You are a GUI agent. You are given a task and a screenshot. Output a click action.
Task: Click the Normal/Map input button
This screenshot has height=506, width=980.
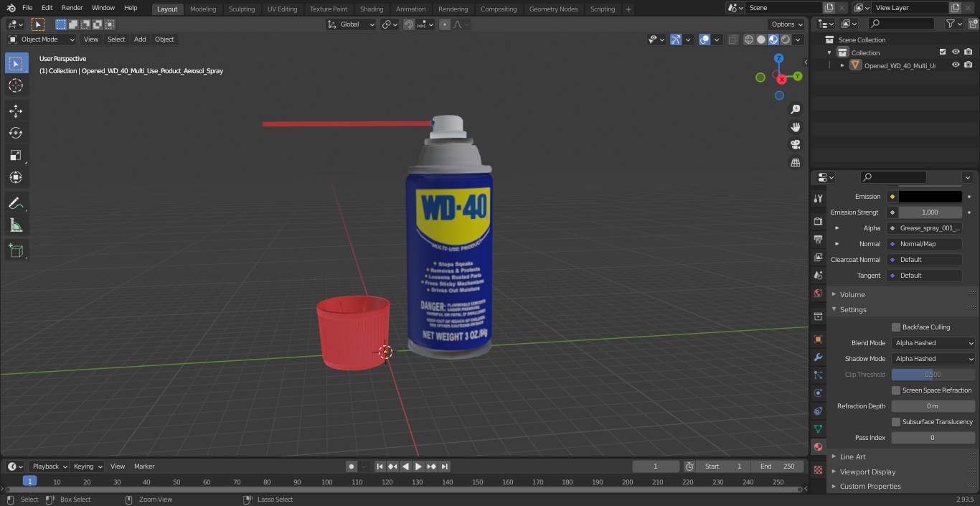(x=925, y=244)
